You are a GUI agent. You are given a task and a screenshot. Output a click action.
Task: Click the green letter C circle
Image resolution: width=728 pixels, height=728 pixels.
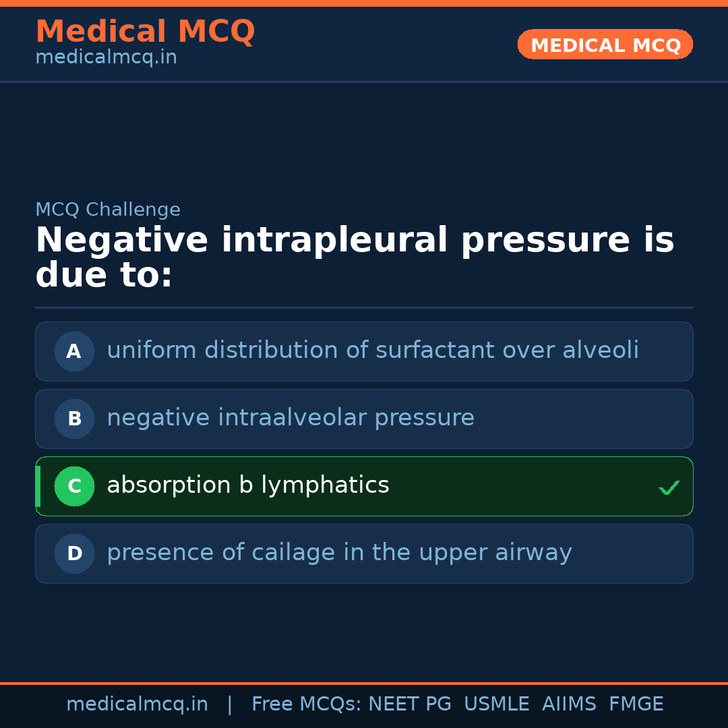(74, 486)
